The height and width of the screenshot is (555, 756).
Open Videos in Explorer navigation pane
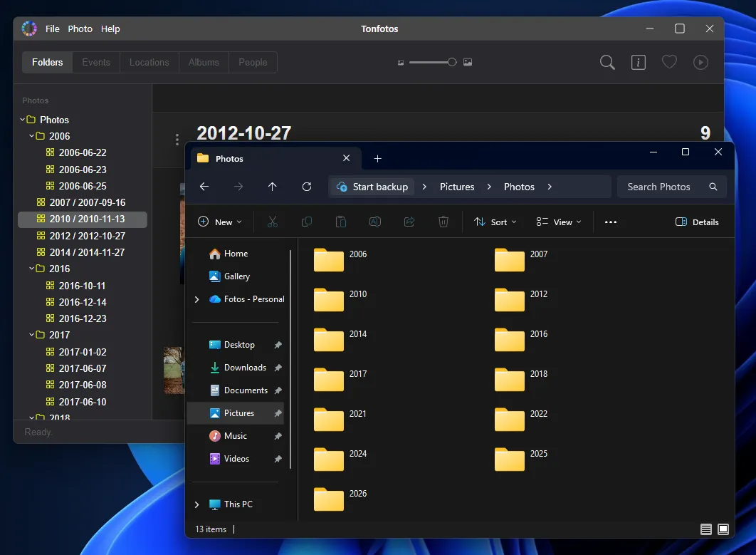click(236, 459)
